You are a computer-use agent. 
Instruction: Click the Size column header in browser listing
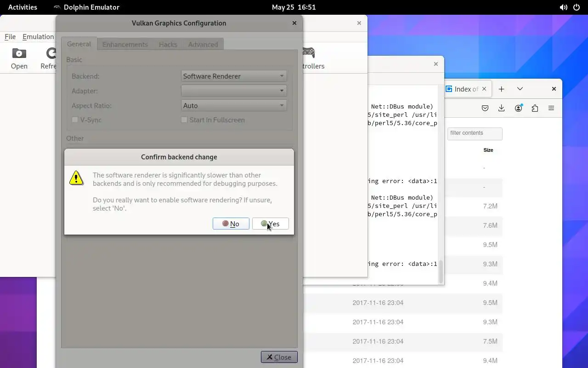[488, 150]
